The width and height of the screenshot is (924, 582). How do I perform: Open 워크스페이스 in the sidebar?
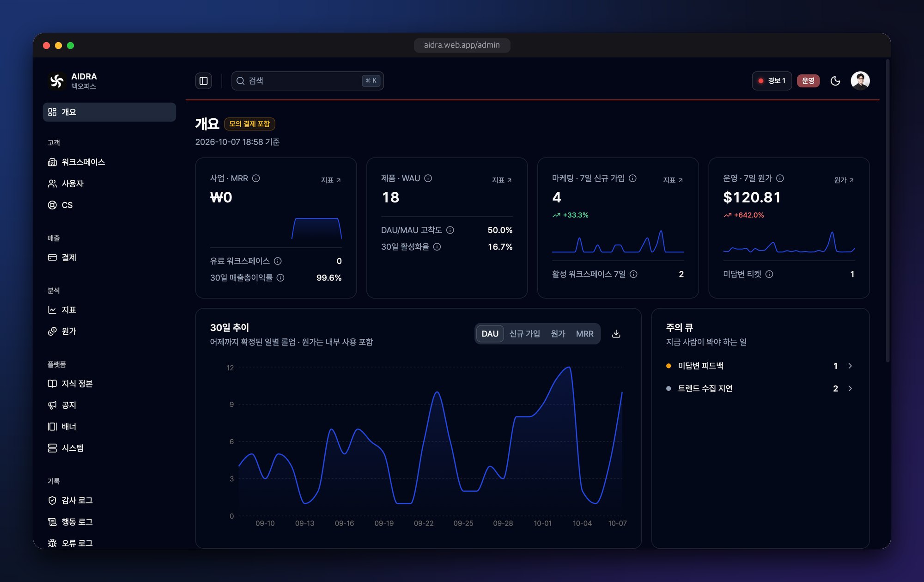pos(109,162)
